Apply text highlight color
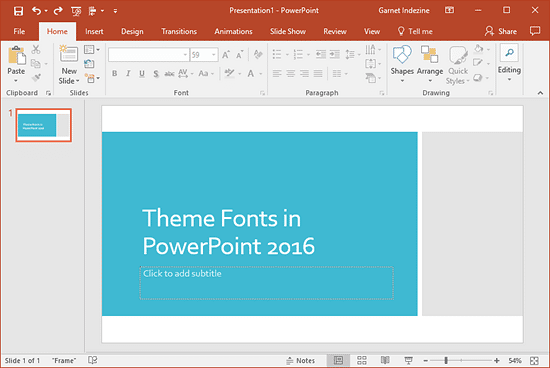550x368 pixels. pos(229,73)
